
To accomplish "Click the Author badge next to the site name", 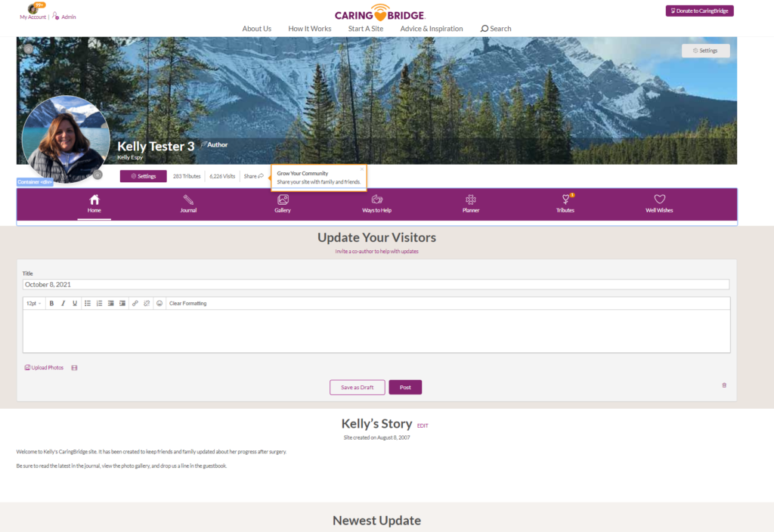I will click(214, 144).
